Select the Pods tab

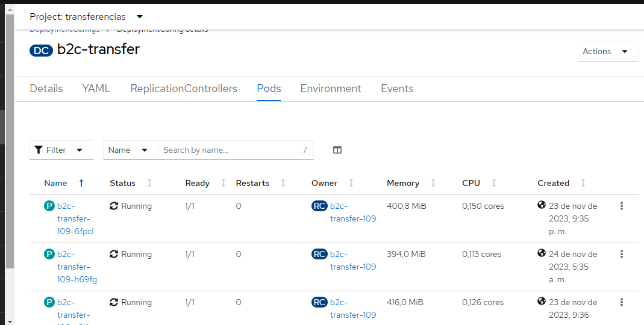coord(269,88)
